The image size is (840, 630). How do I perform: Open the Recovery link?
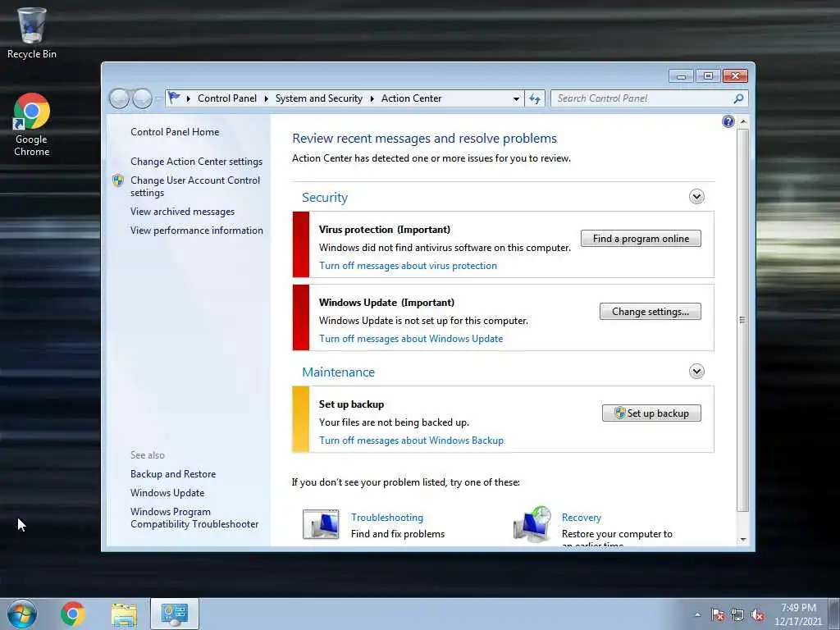[x=582, y=518]
